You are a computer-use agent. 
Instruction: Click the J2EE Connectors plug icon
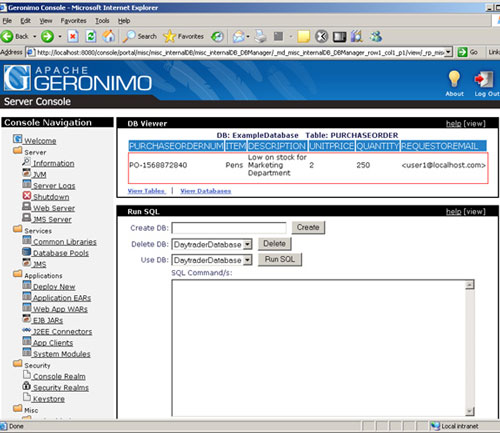tap(27, 330)
